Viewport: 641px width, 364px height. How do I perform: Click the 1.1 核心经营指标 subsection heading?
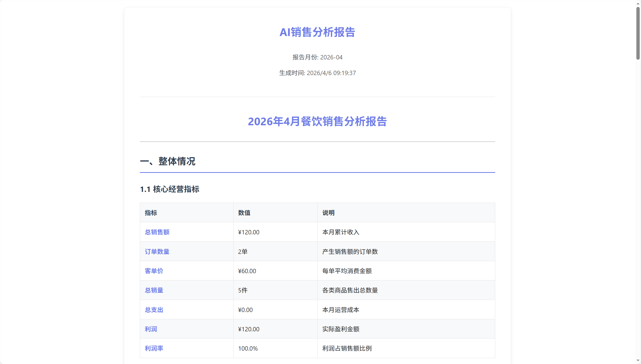(x=170, y=189)
